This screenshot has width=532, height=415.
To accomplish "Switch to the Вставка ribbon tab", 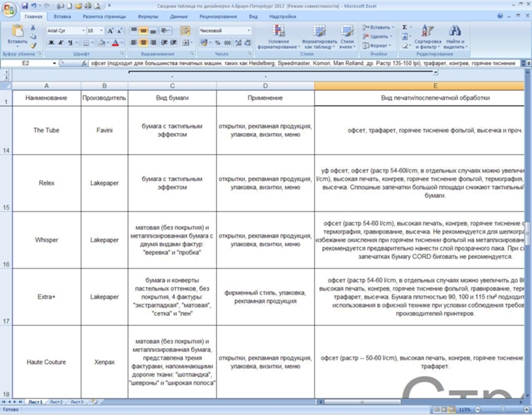I will tap(62, 16).
